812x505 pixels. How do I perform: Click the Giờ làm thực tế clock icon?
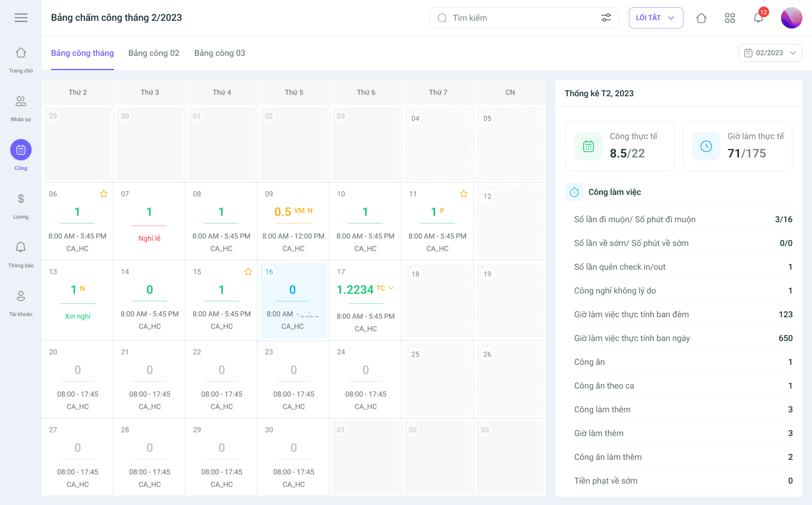(706, 146)
